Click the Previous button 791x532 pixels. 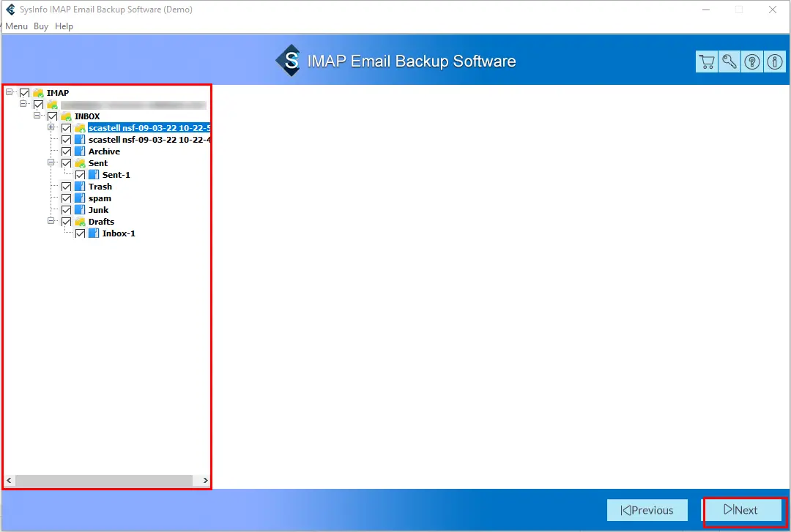[x=647, y=510]
